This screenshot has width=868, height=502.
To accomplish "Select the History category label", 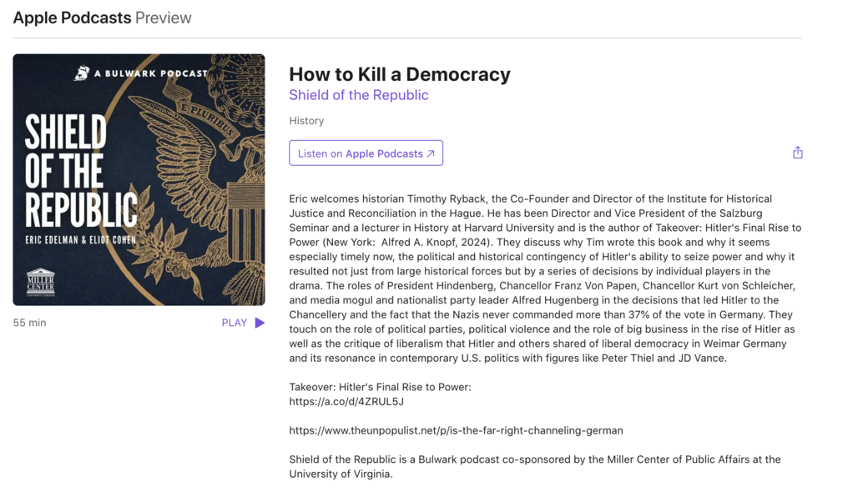I will click(306, 121).
